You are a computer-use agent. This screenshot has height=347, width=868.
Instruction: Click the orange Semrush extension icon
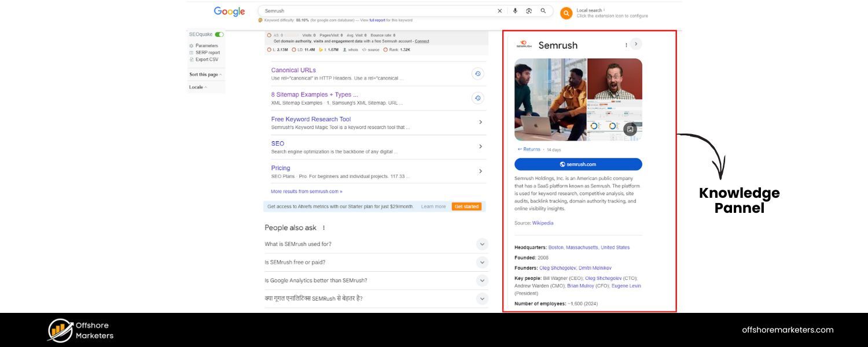click(x=566, y=13)
